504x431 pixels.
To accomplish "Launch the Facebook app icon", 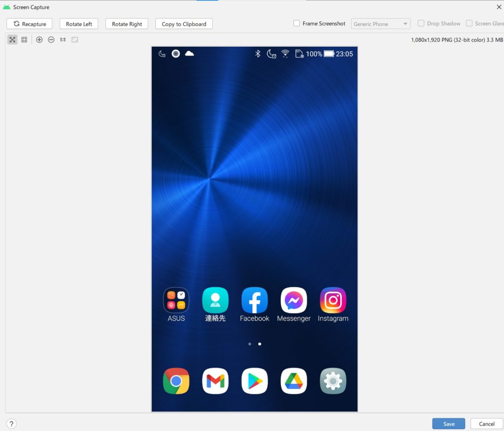I will [254, 300].
